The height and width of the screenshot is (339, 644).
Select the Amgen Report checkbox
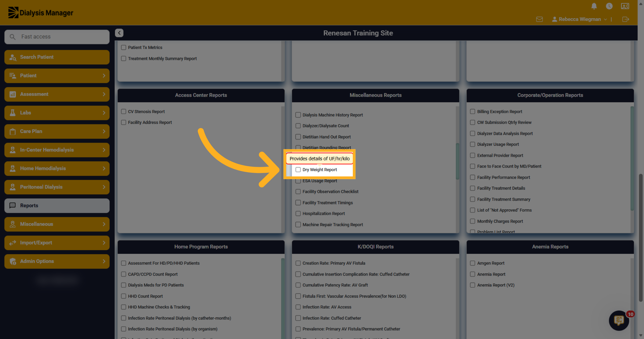473,263
